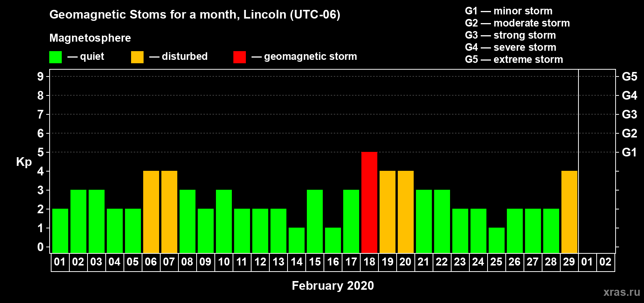Click the 'G1 — minor storm' legend line
The image size is (644, 303).
509,11
